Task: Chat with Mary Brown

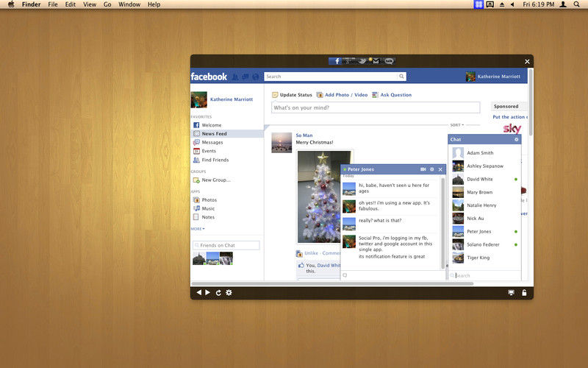Action: point(484,192)
